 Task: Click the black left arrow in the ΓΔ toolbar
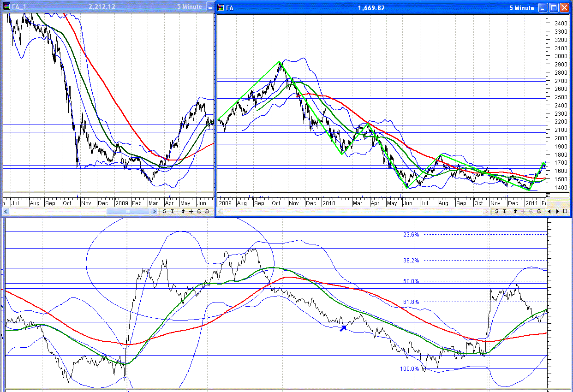549,211
